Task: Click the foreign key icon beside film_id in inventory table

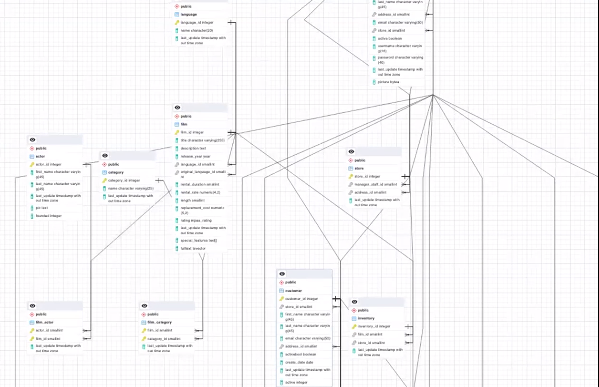Action: tap(354, 335)
